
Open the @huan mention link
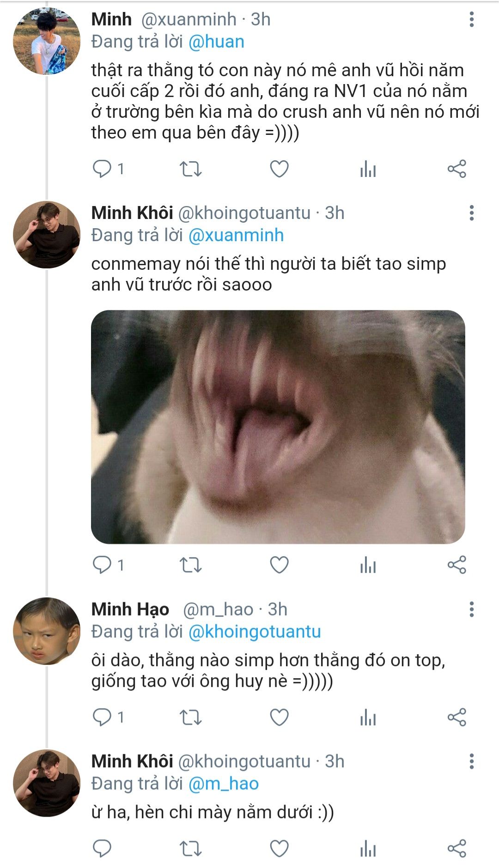216,42
